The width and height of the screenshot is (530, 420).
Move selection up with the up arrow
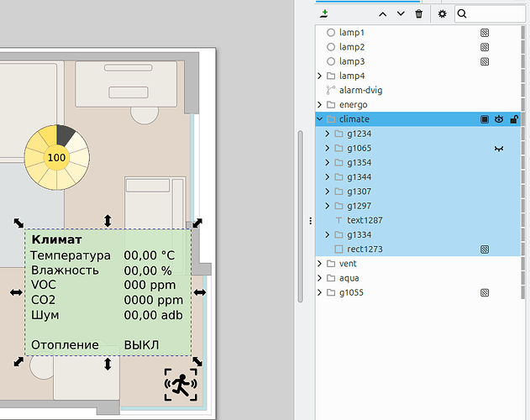coord(383,14)
